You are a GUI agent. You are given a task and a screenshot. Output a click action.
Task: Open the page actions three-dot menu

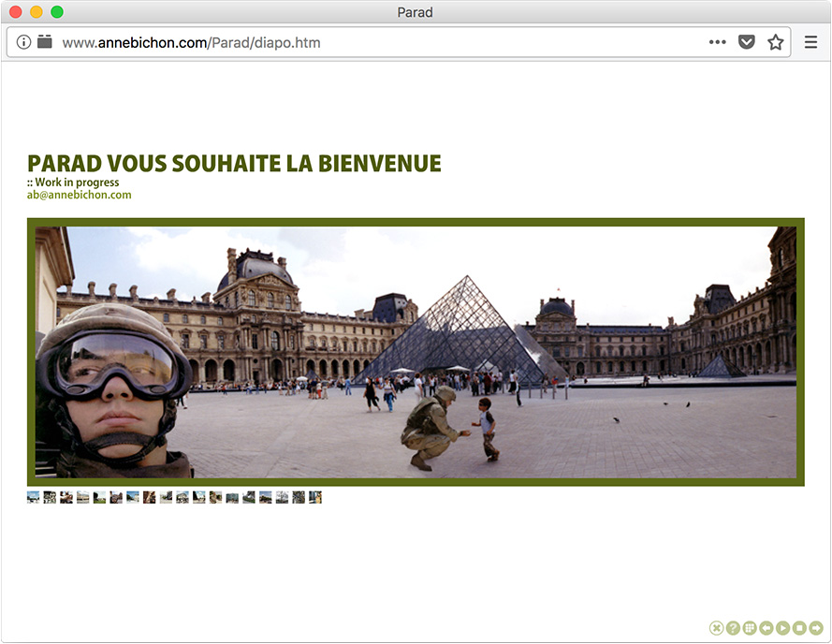tap(717, 42)
